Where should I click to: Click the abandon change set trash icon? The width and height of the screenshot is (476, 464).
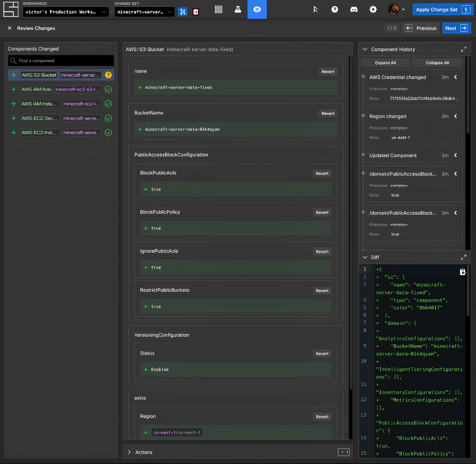[195, 12]
